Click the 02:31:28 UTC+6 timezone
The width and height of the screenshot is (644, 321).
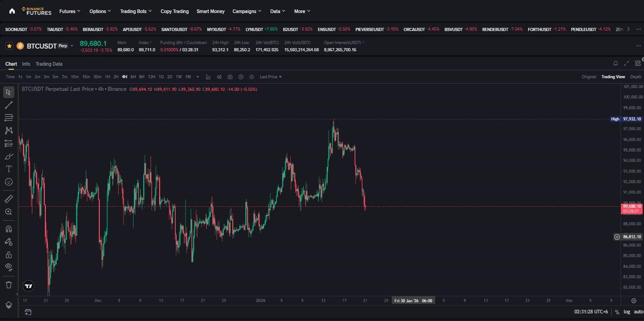[x=591, y=312]
